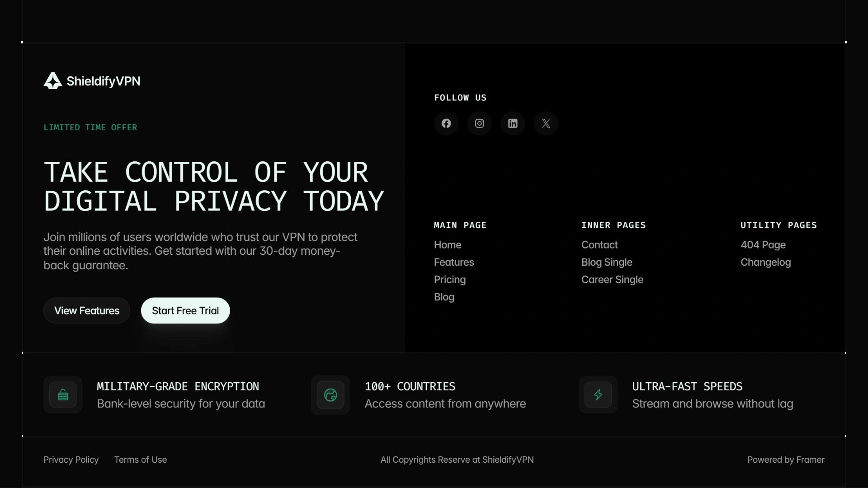Start the free trial

click(x=185, y=310)
